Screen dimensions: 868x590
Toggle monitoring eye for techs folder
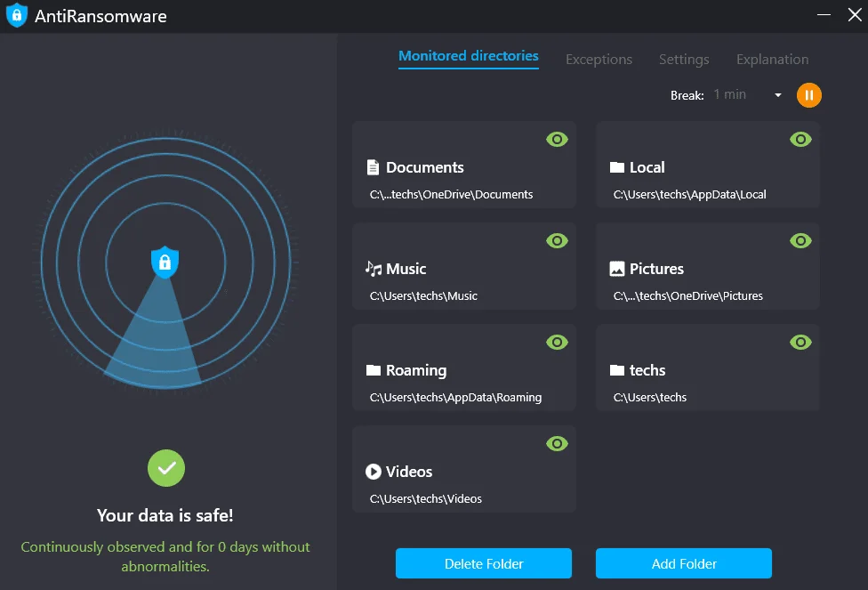[x=800, y=343]
